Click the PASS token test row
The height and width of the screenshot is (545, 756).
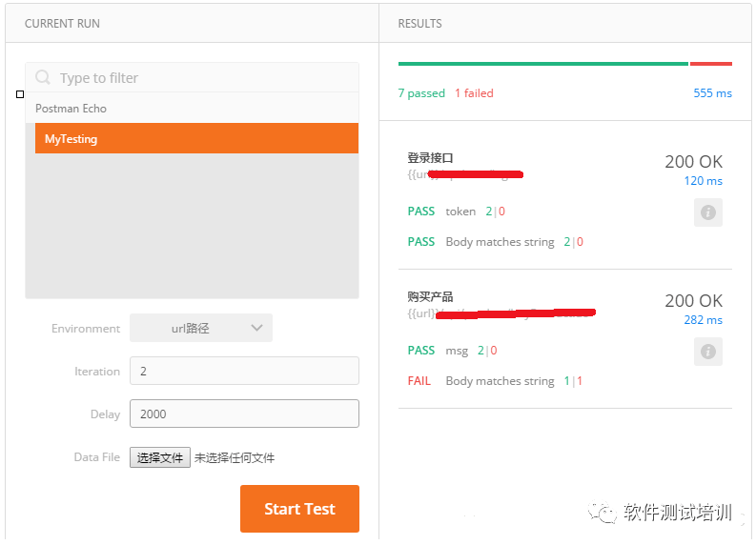coord(456,212)
